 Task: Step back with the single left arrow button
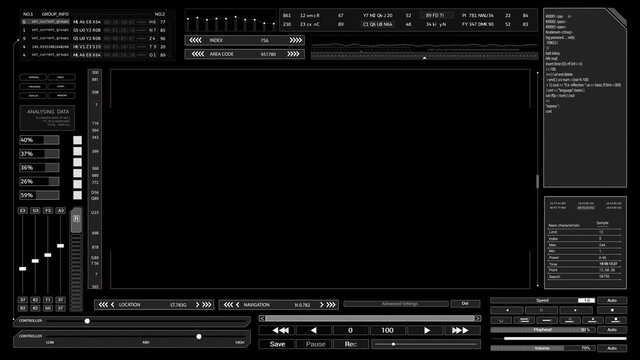tap(313, 330)
